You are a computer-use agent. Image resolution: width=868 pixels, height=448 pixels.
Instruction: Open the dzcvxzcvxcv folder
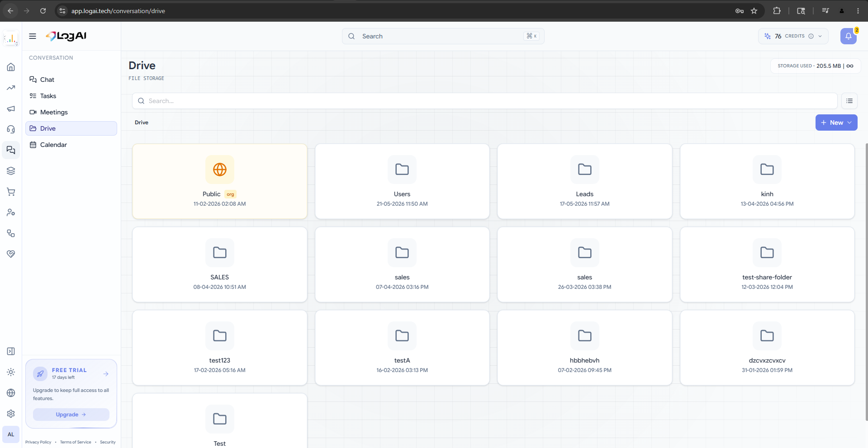[767, 348]
